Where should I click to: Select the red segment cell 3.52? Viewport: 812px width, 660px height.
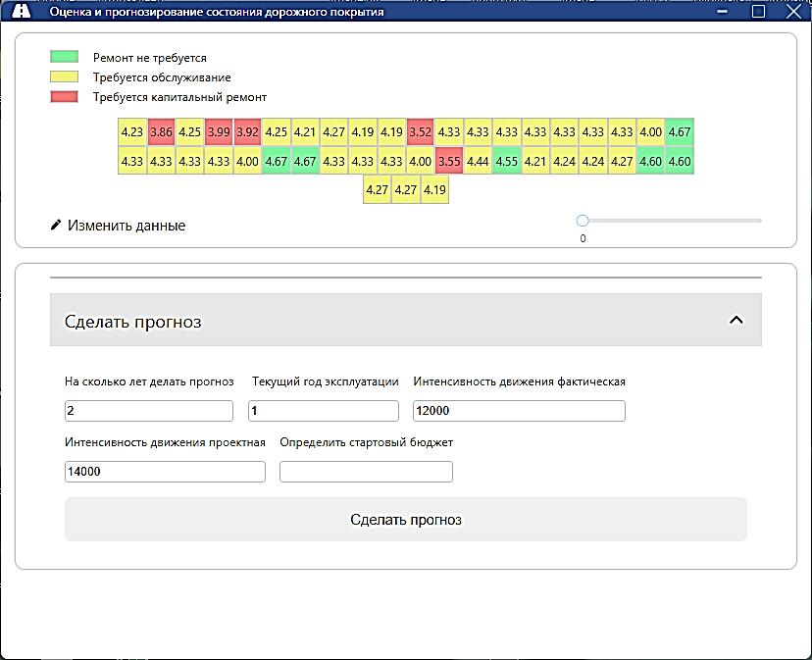[x=420, y=132]
